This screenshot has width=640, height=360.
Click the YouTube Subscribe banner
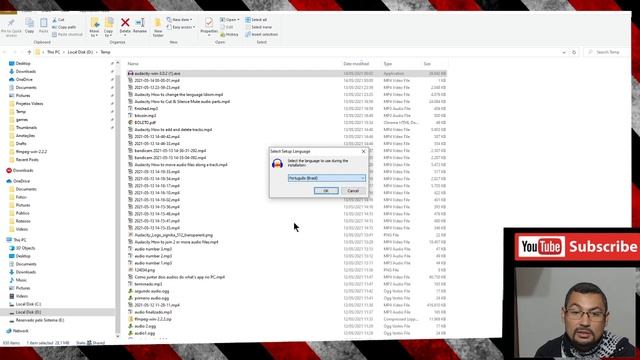tap(578, 247)
